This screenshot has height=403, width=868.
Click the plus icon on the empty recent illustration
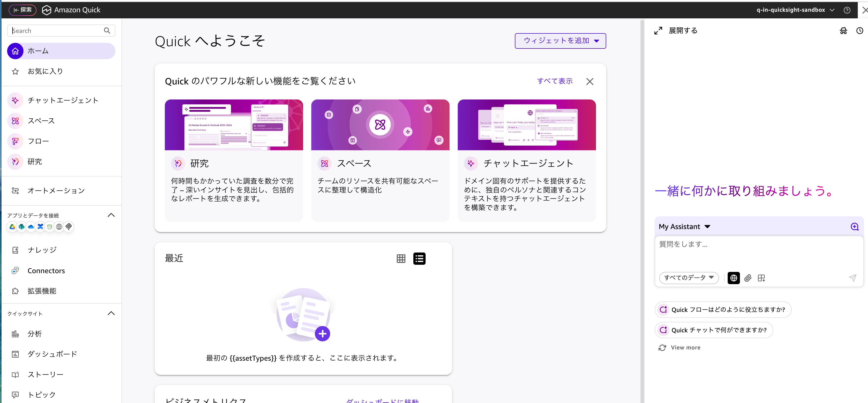click(x=323, y=334)
